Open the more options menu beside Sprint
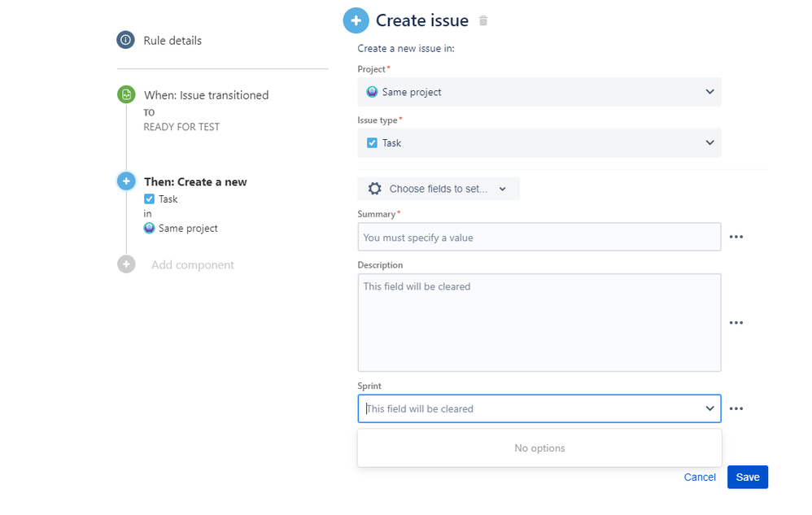The height and width of the screenshot is (515, 812). pyautogui.click(x=736, y=408)
